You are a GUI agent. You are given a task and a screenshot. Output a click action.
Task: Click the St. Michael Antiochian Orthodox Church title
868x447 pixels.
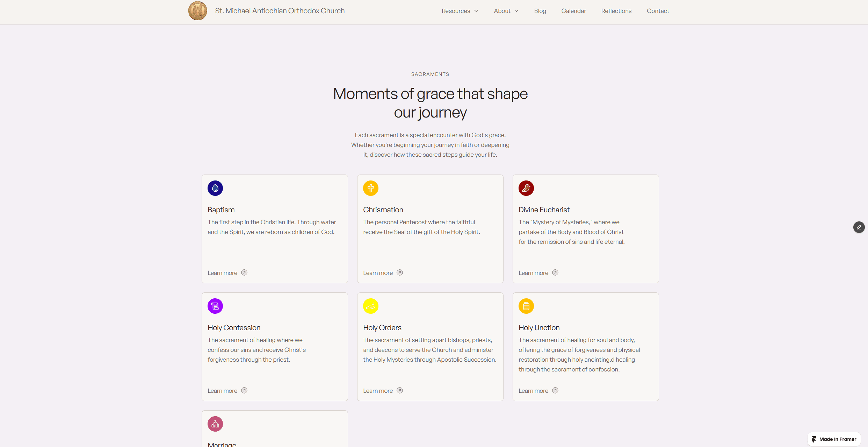pyautogui.click(x=280, y=11)
